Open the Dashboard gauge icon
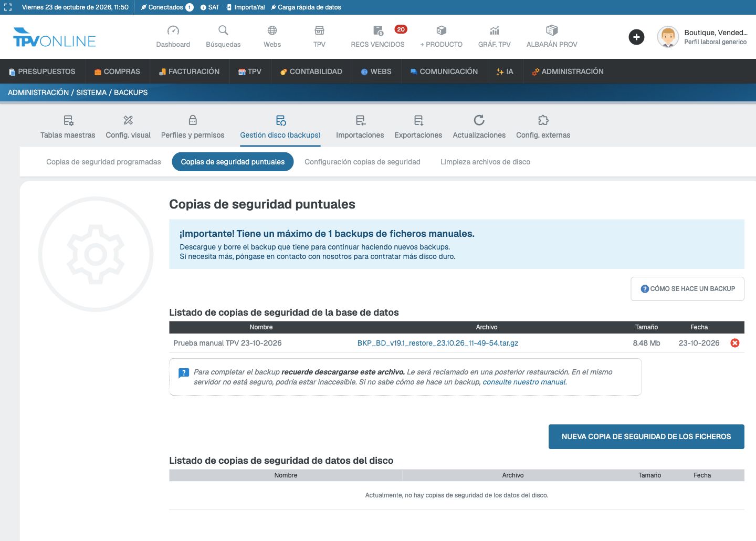Image resolution: width=756 pixels, height=541 pixels. (x=173, y=30)
